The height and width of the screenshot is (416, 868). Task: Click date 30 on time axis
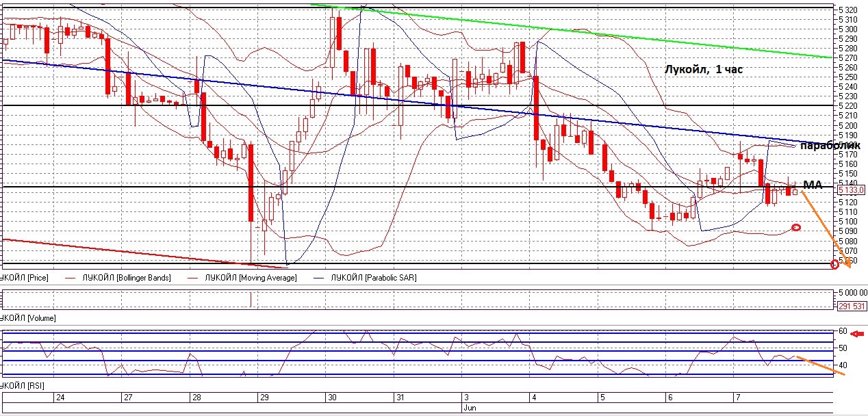332,397
